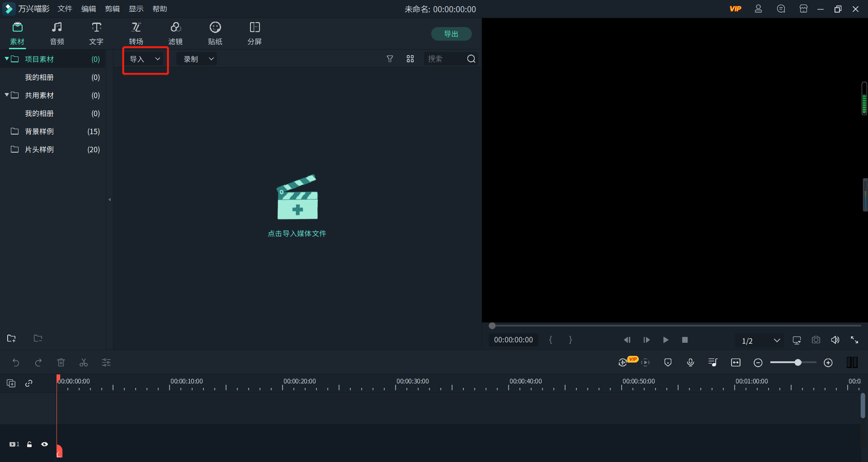Take a snapshot with the camera icon

(x=816, y=340)
